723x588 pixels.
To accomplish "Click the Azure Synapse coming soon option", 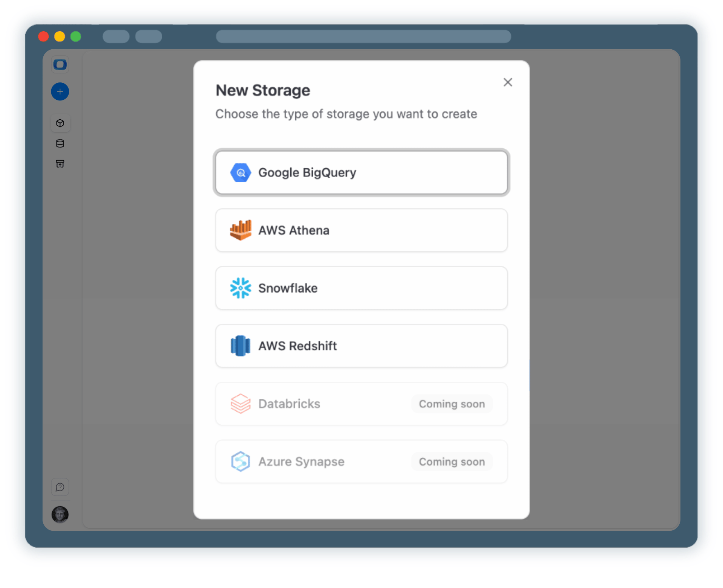I will click(x=361, y=462).
